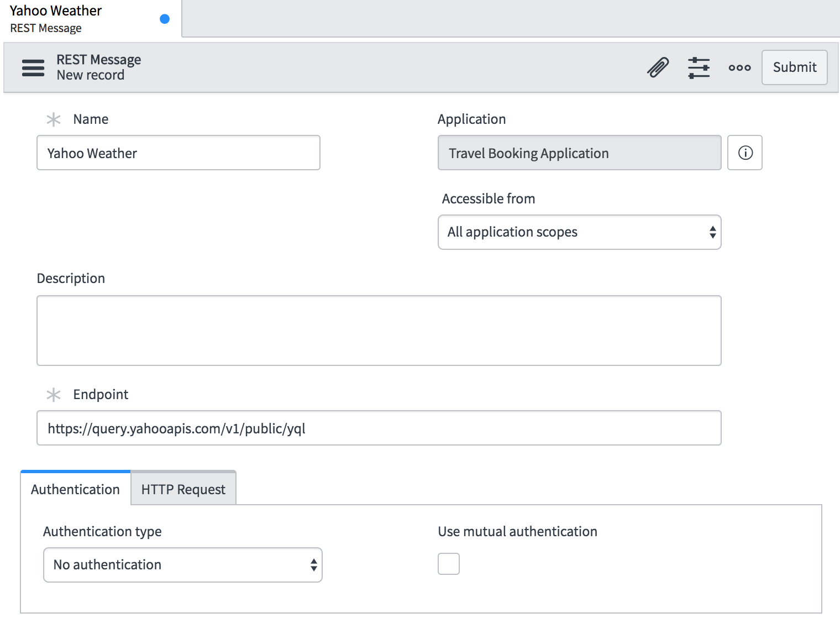Open the Authentication type dropdown
This screenshot has height=618, width=840.
183,565
